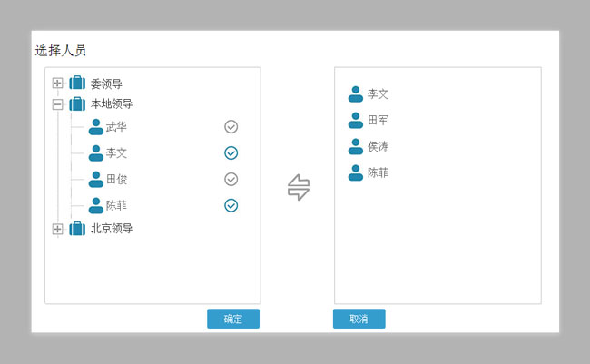Click 侯涛's person icon in right list

click(x=356, y=146)
